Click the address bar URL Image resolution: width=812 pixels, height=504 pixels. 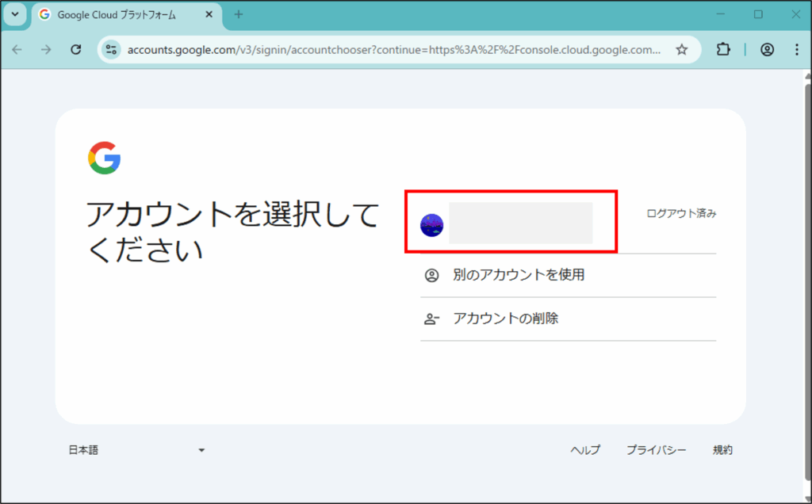pos(393,50)
